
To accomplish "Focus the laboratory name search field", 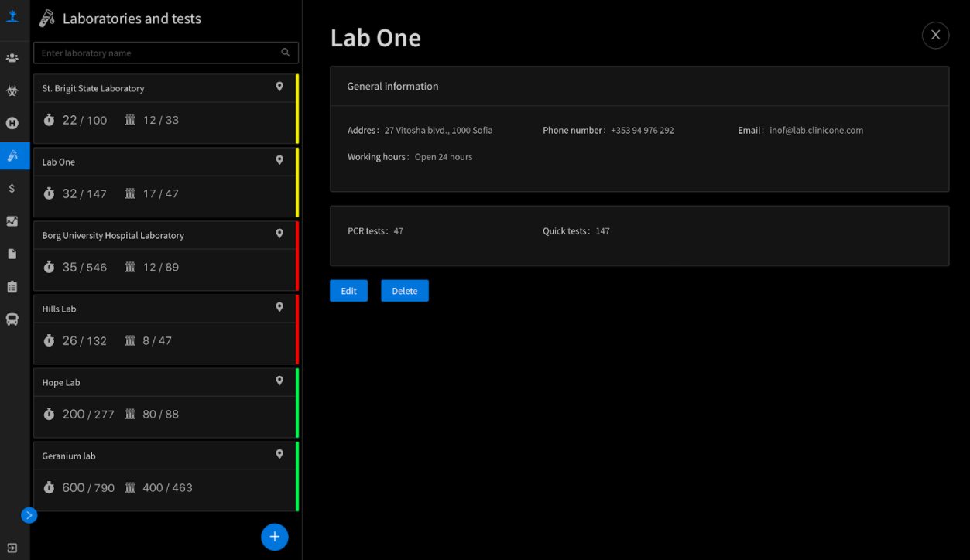I will coord(166,53).
